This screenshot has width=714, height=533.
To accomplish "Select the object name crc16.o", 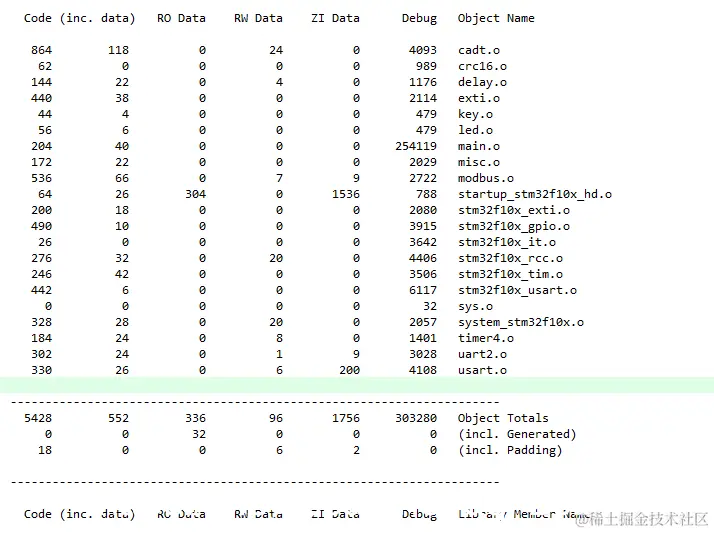I will click(482, 66).
